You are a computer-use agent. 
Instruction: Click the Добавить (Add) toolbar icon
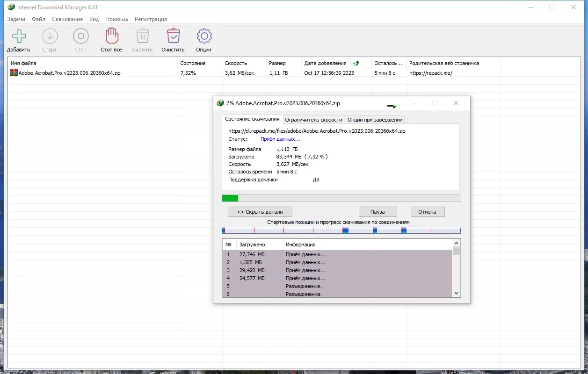pyautogui.click(x=19, y=36)
